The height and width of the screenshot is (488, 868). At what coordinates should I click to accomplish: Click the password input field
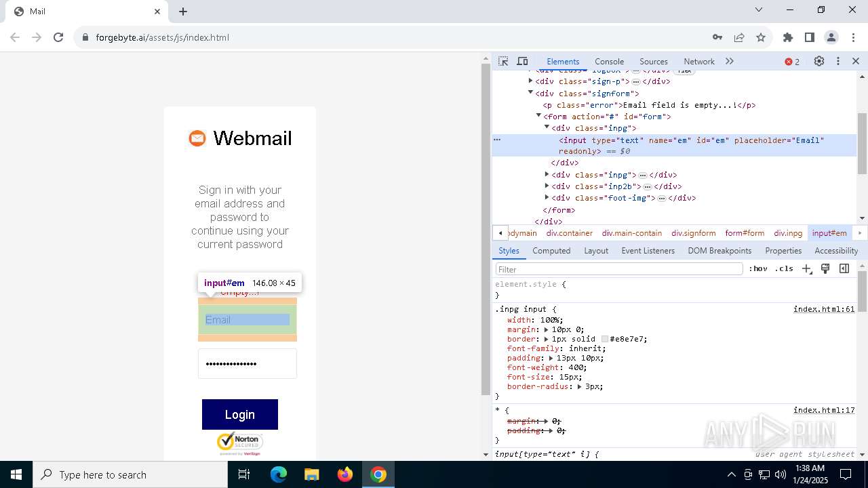click(248, 363)
